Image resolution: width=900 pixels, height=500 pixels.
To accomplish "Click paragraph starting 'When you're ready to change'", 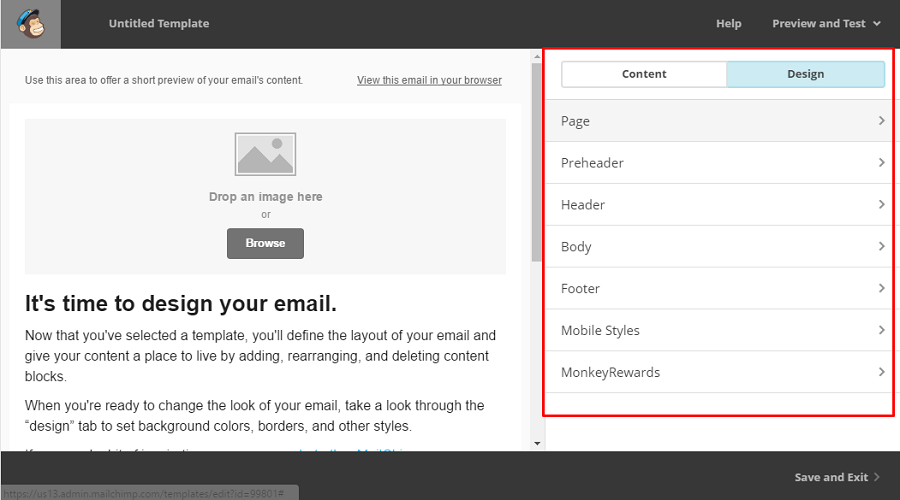I will (x=254, y=416).
